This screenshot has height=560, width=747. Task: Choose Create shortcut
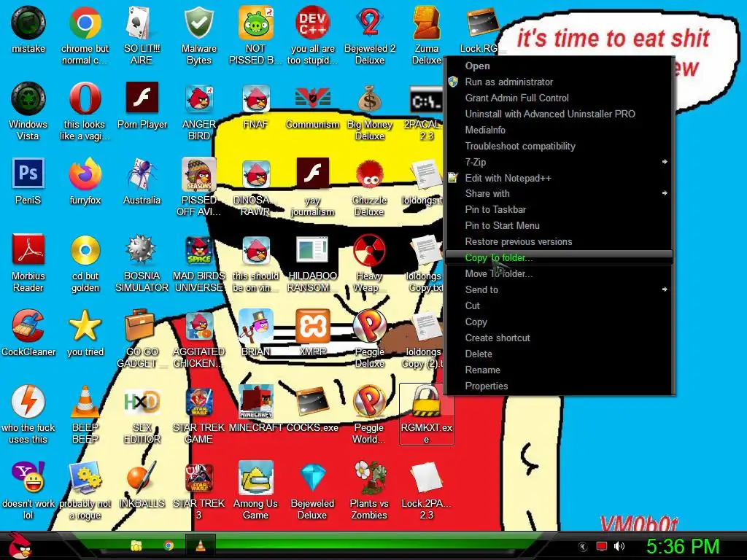click(560, 338)
